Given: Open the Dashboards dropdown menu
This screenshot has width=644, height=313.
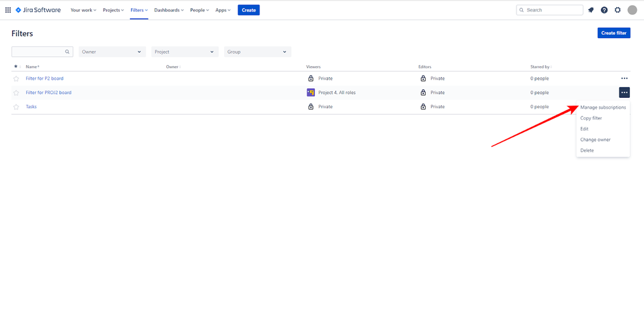Looking at the screenshot, I should pyautogui.click(x=169, y=10).
